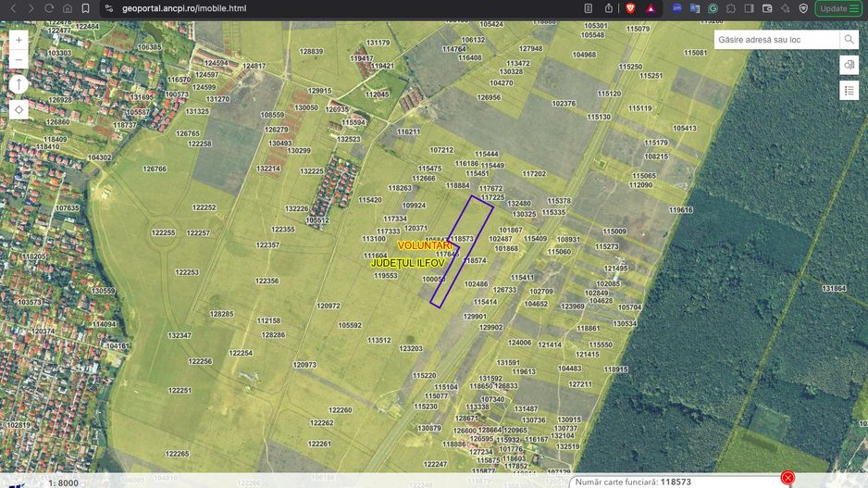The image size is (868, 488).
Task: Open the green Grammarly extension icon
Action: 713,8
